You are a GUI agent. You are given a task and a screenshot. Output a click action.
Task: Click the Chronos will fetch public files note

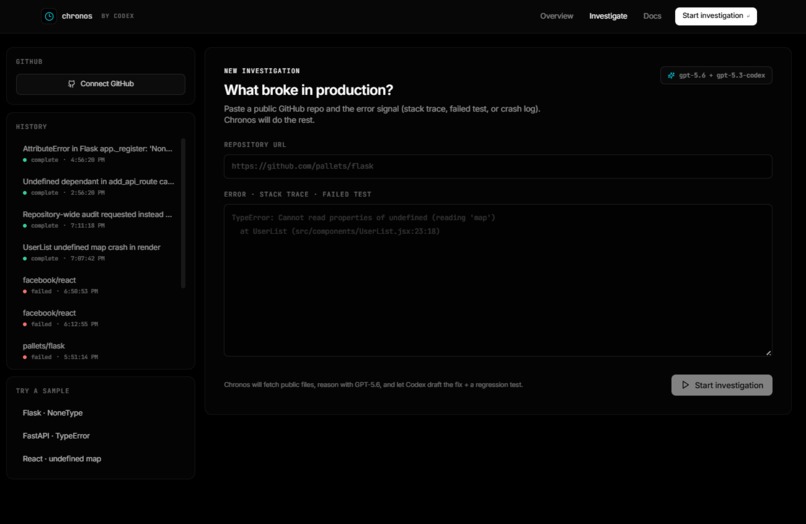[373, 385]
